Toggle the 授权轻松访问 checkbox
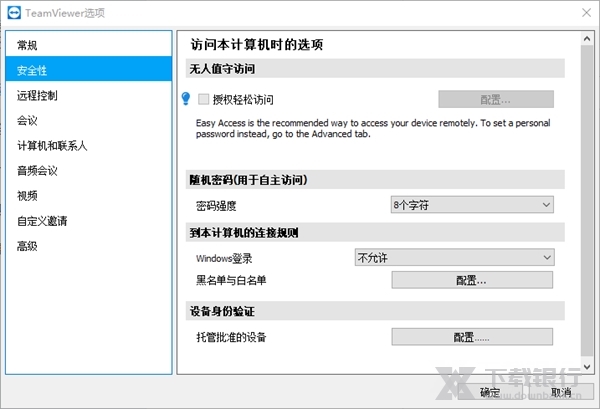 (204, 99)
